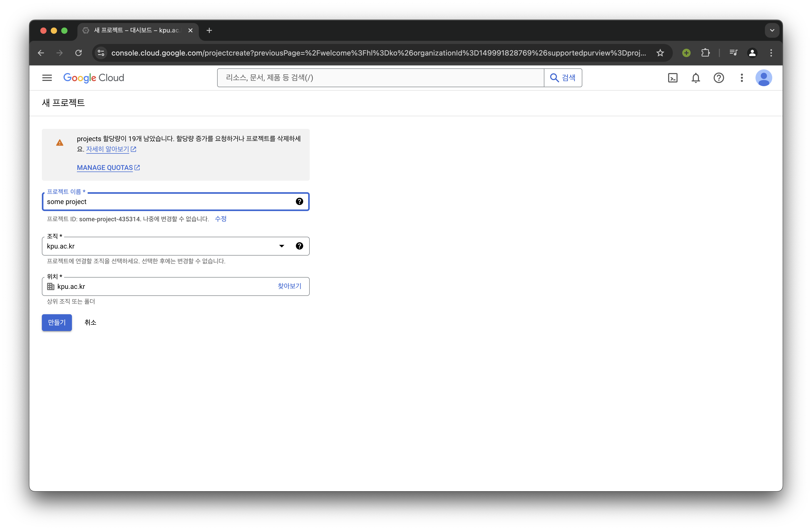Click project name help tooltip icon
Screen dimensions: 812x530
(x=299, y=201)
